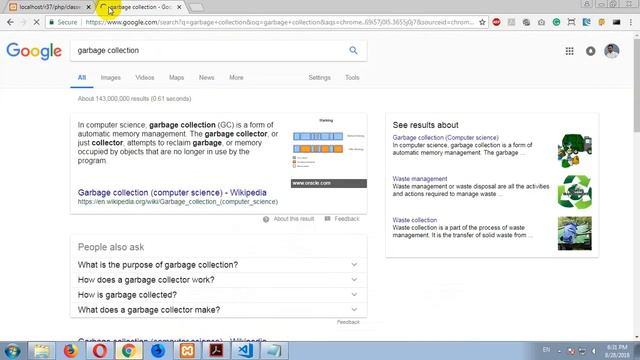Click About this result link
This screenshot has height=360, width=640.
click(x=294, y=219)
